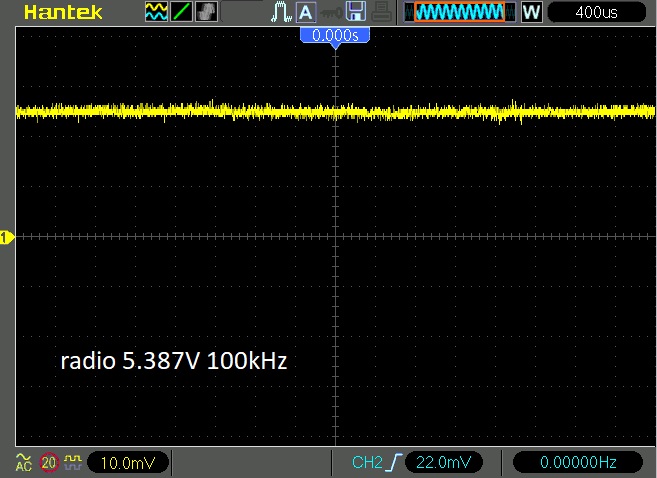Click the yellow channel 1 noise trace

[x=335, y=111]
